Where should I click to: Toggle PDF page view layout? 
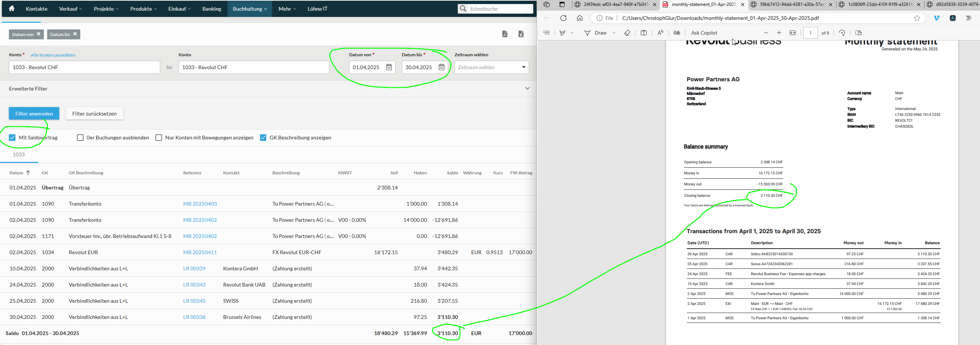coord(858,33)
